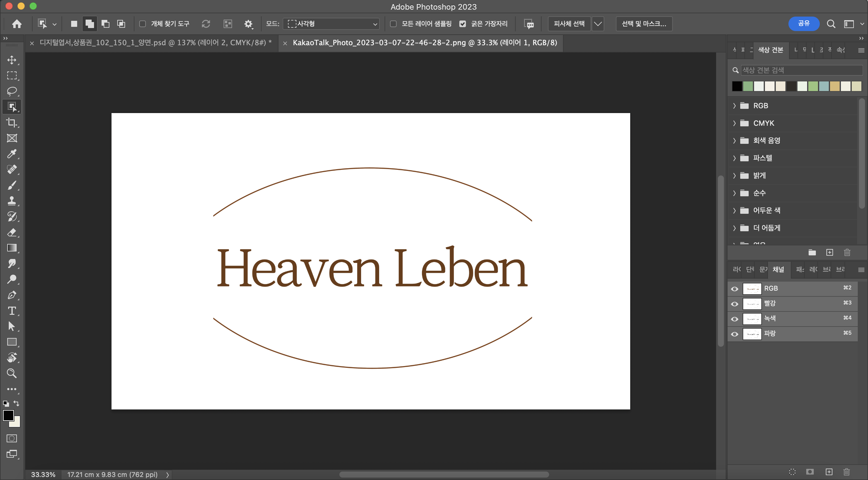Click the 피사체 선택 button
This screenshot has width=868, height=480.
pos(569,24)
